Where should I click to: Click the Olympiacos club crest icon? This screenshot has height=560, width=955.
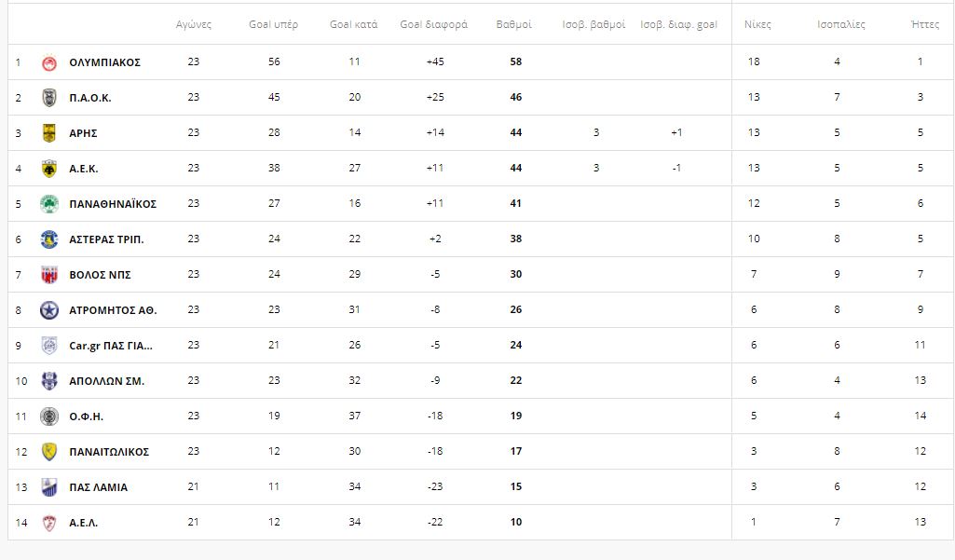49,62
